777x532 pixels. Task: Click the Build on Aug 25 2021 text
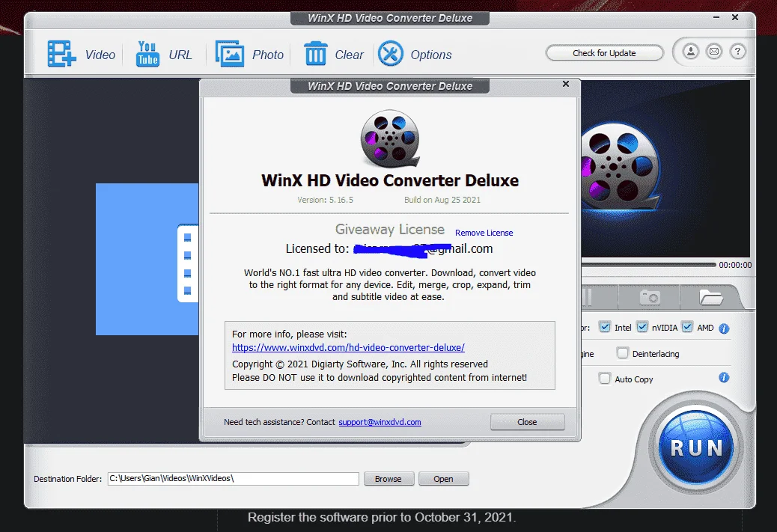(442, 200)
